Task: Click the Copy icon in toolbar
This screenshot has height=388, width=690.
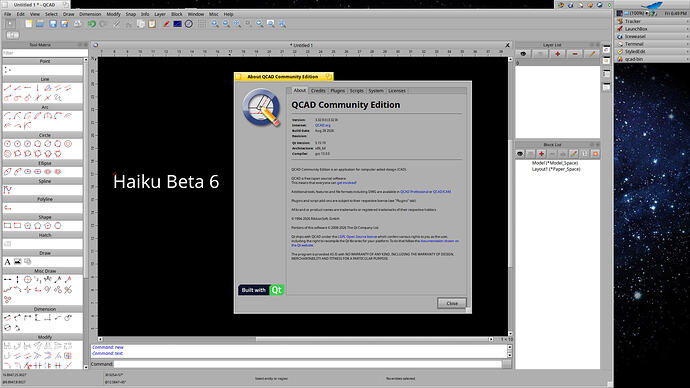Action: (141, 24)
